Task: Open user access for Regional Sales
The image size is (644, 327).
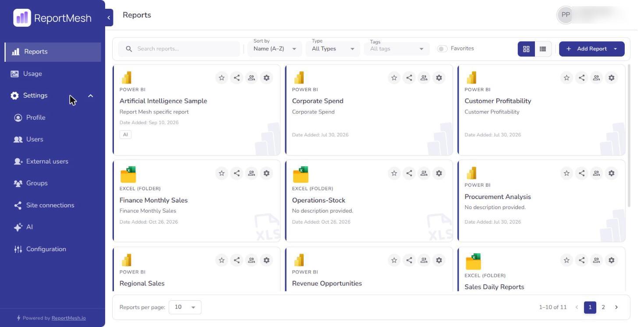Action: pyautogui.click(x=251, y=260)
